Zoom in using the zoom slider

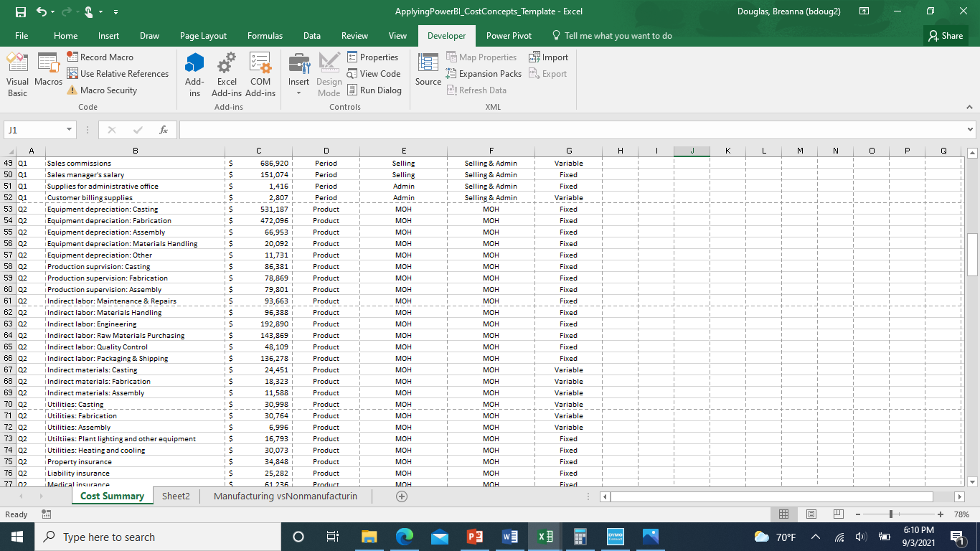coord(939,514)
